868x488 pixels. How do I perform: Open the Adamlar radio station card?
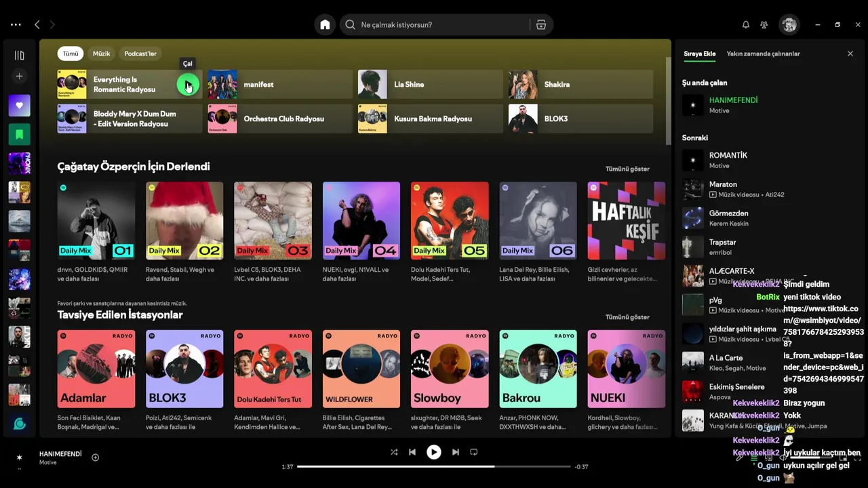tap(96, 369)
